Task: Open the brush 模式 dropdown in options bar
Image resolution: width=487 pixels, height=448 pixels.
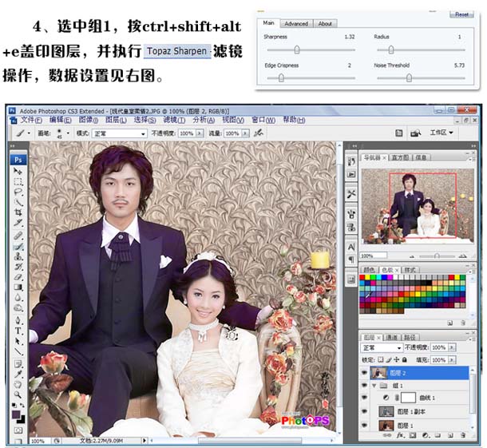Action: pyautogui.click(x=120, y=133)
